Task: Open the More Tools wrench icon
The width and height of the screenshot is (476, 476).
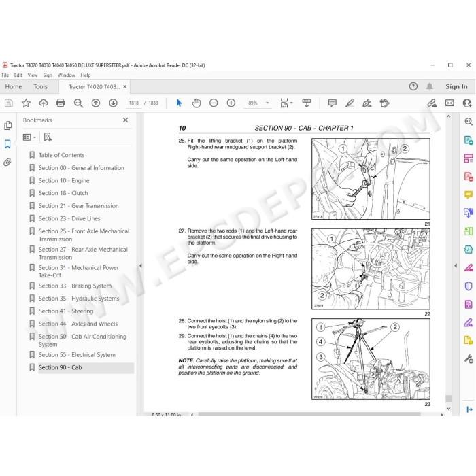Action: coord(469,359)
